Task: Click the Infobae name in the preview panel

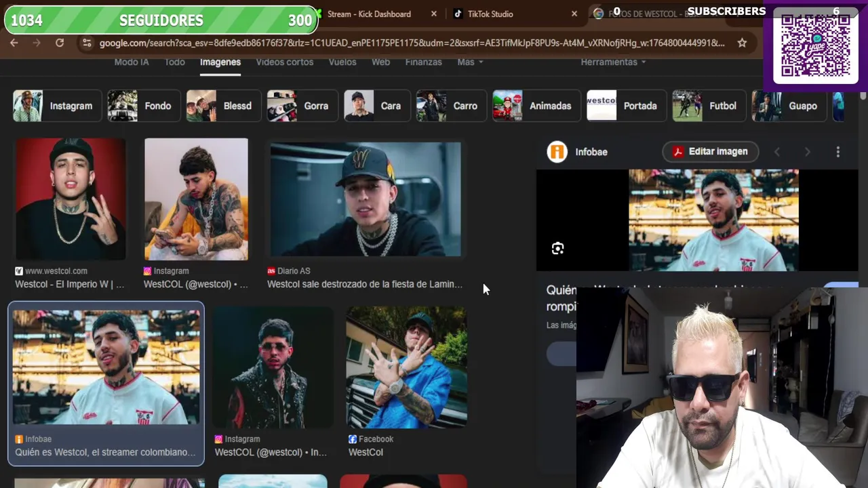Action: (x=591, y=152)
